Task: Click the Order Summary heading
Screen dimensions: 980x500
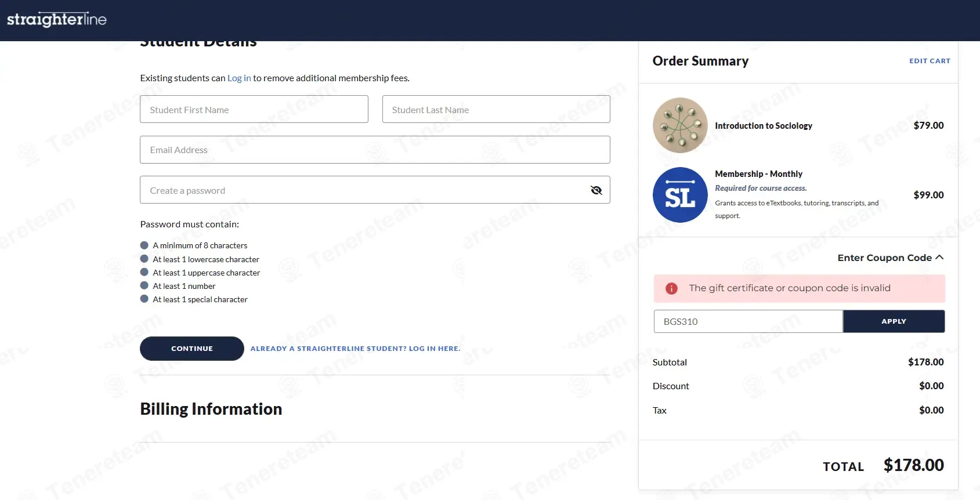Action: pyautogui.click(x=700, y=61)
